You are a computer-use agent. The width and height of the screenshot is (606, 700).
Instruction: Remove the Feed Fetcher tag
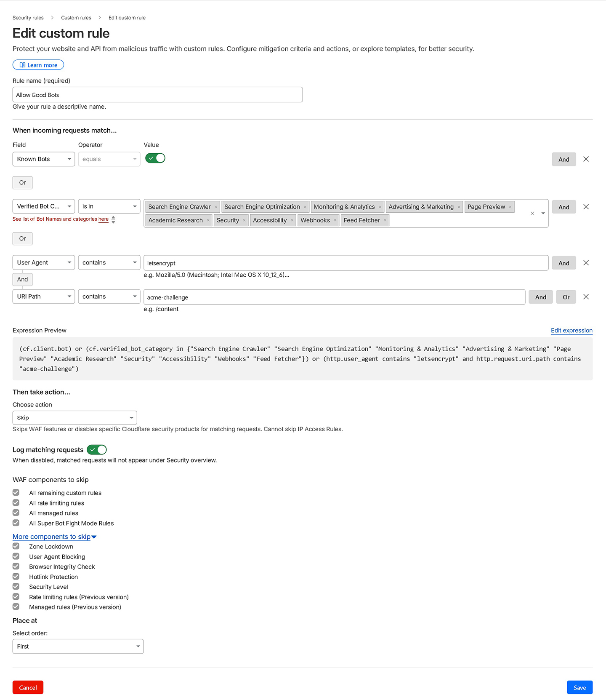pyautogui.click(x=385, y=220)
